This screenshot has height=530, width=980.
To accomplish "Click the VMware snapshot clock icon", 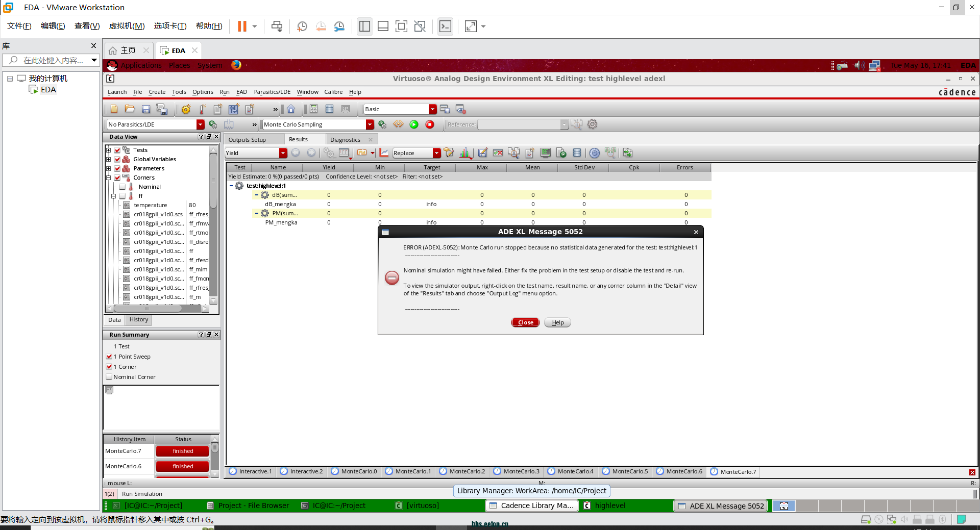I will pyautogui.click(x=302, y=27).
